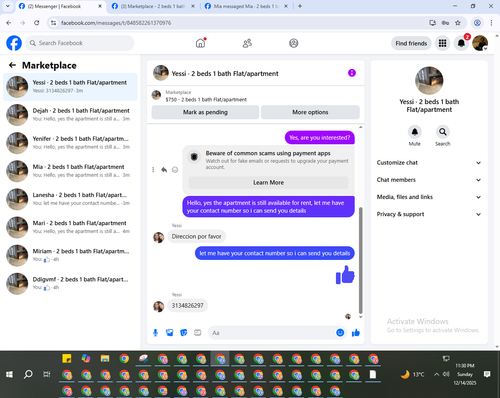The image size is (500, 398).
Task: Open Yenifer's apartment conversation
Action: click(70, 143)
